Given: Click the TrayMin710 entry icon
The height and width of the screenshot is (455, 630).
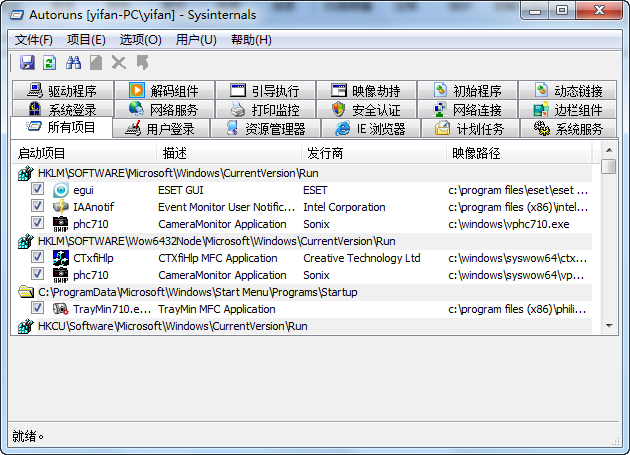Looking at the screenshot, I should coord(61,309).
